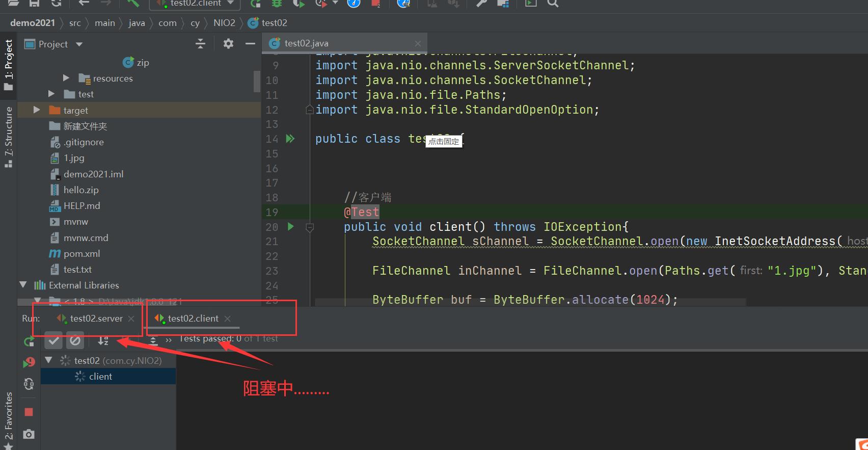Select 1.jpg in the project tree
This screenshot has height=450, width=868.
[67, 158]
